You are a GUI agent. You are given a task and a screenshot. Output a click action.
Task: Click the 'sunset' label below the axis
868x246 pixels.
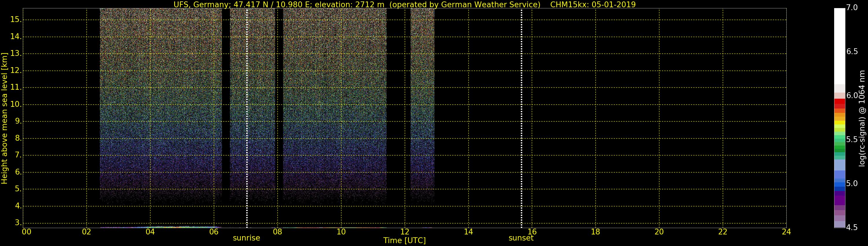pyautogui.click(x=521, y=238)
